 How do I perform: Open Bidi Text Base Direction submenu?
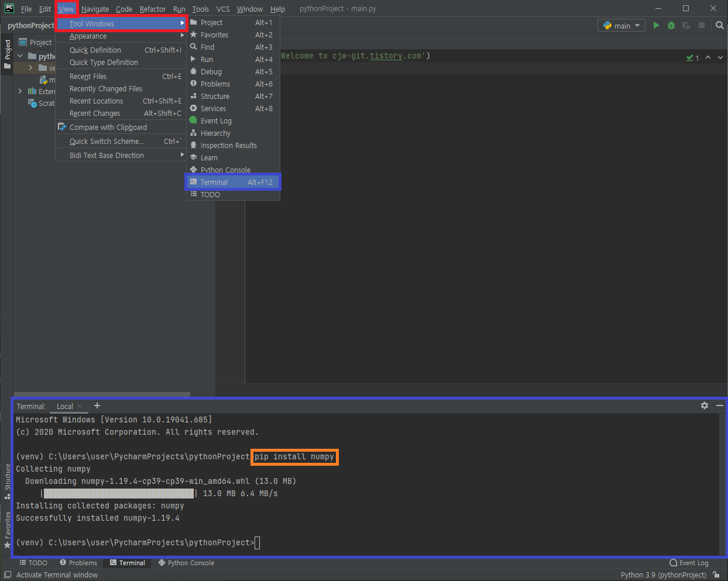click(121, 156)
